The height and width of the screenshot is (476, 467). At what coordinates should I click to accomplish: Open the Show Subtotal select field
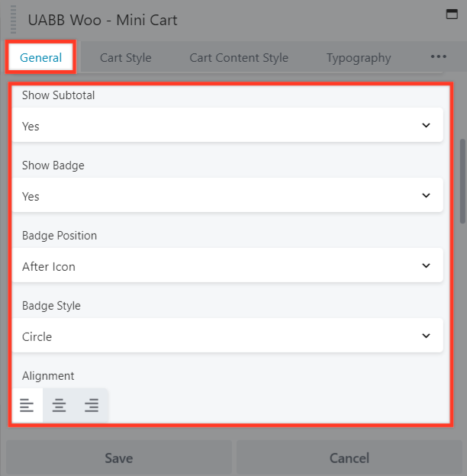tap(227, 126)
